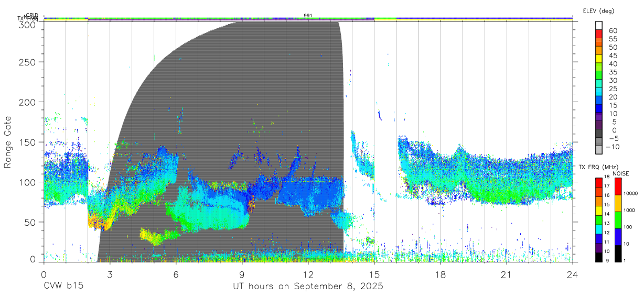This screenshot has height=297, width=644.
Task: Click the x-axis tick label '9'
Action: click(x=242, y=275)
